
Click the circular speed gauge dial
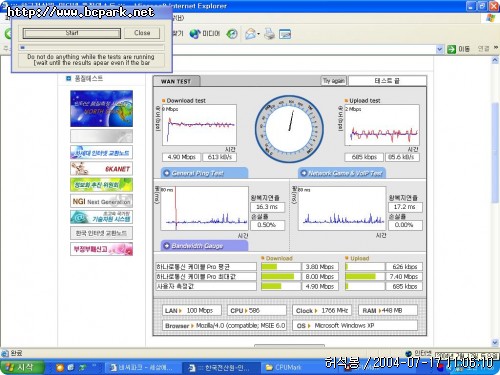point(289,129)
